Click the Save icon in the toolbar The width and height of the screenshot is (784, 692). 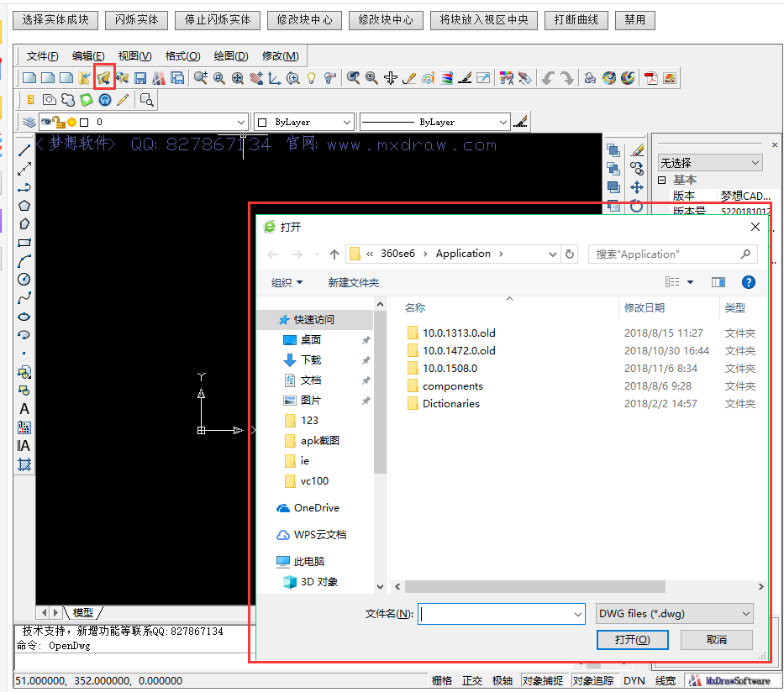[x=140, y=77]
